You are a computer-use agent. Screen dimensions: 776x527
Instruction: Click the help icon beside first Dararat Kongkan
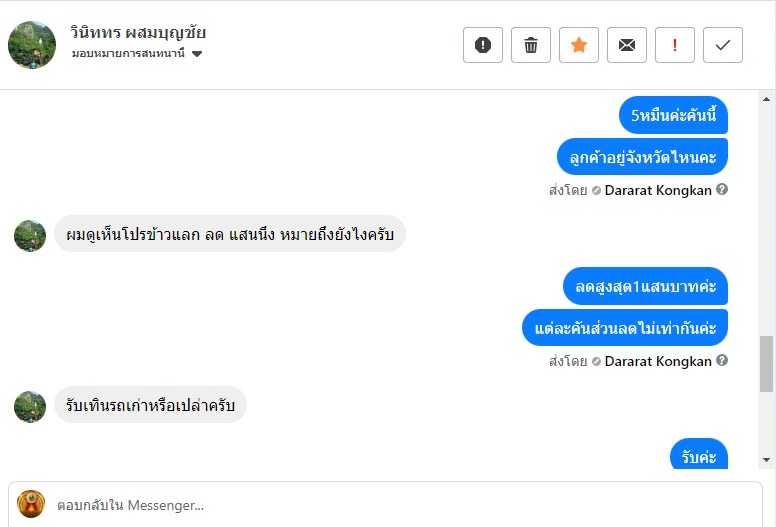click(x=722, y=189)
